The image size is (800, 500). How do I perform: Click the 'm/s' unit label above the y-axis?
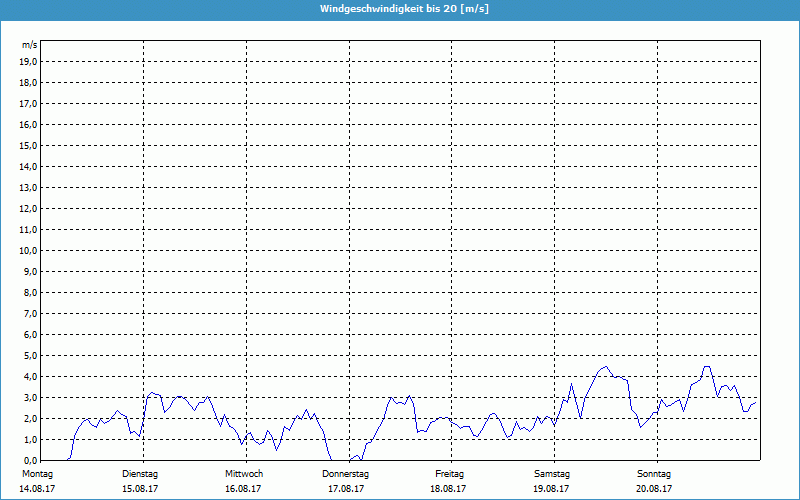point(30,45)
